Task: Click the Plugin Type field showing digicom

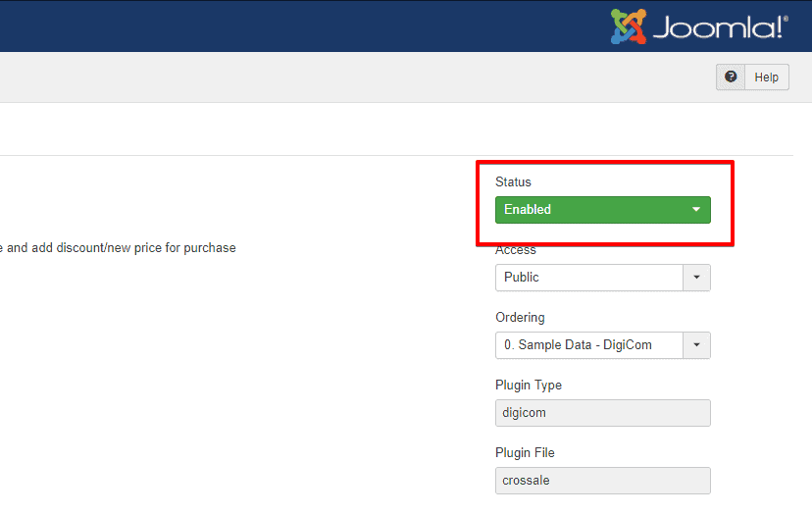Action: 602,413
